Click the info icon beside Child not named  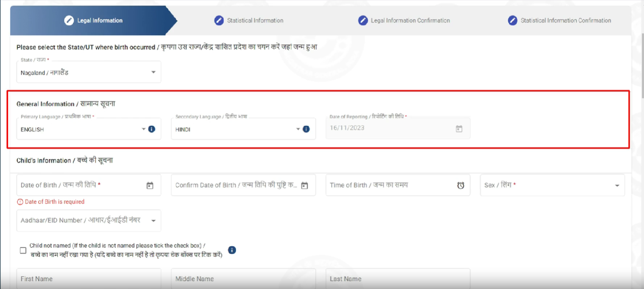232,250
